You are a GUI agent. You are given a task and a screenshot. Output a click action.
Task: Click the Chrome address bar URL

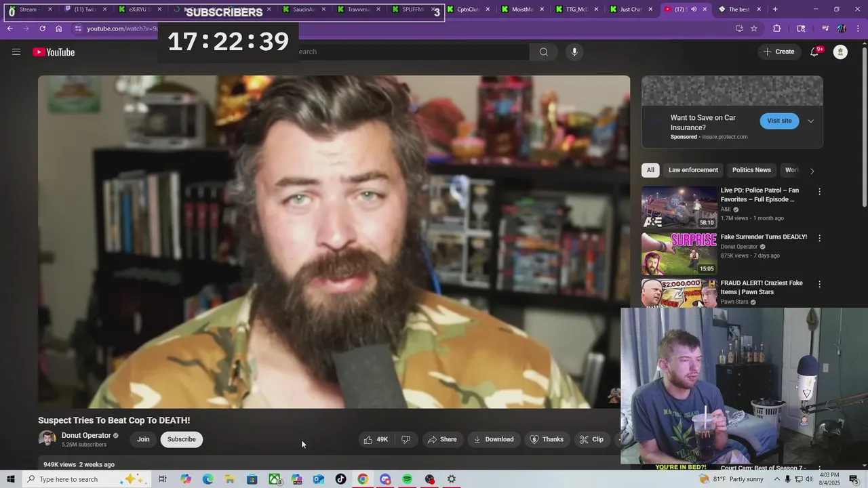tap(123, 28)
